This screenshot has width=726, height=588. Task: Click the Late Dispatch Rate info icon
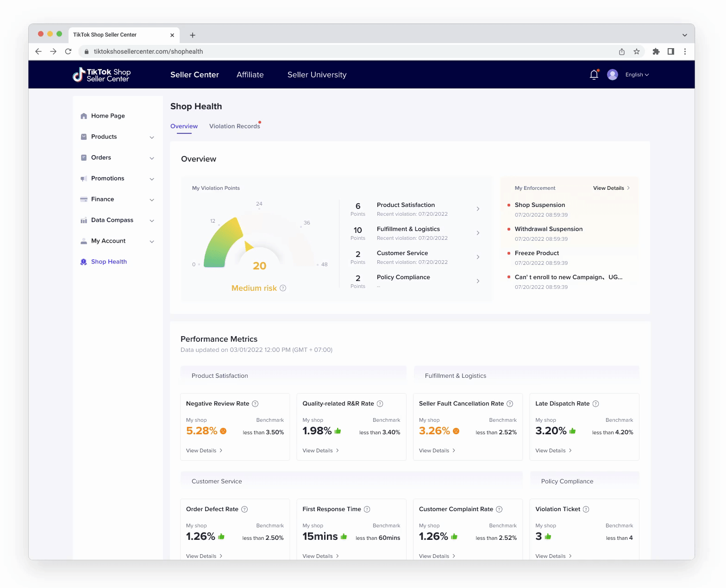pos(596,404)
